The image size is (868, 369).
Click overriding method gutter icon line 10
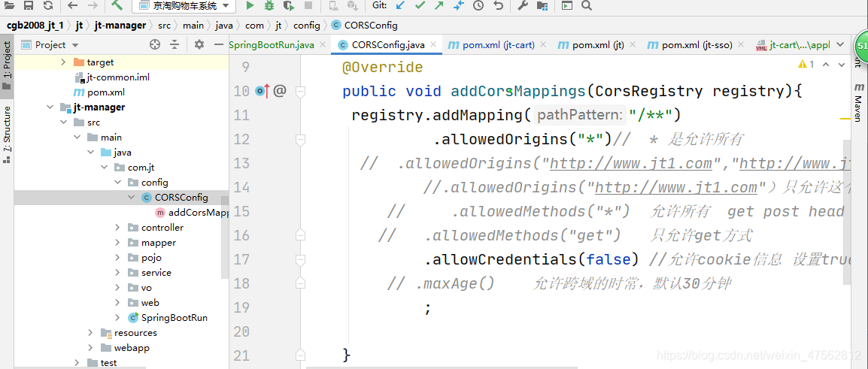click(x=263, y=91)
